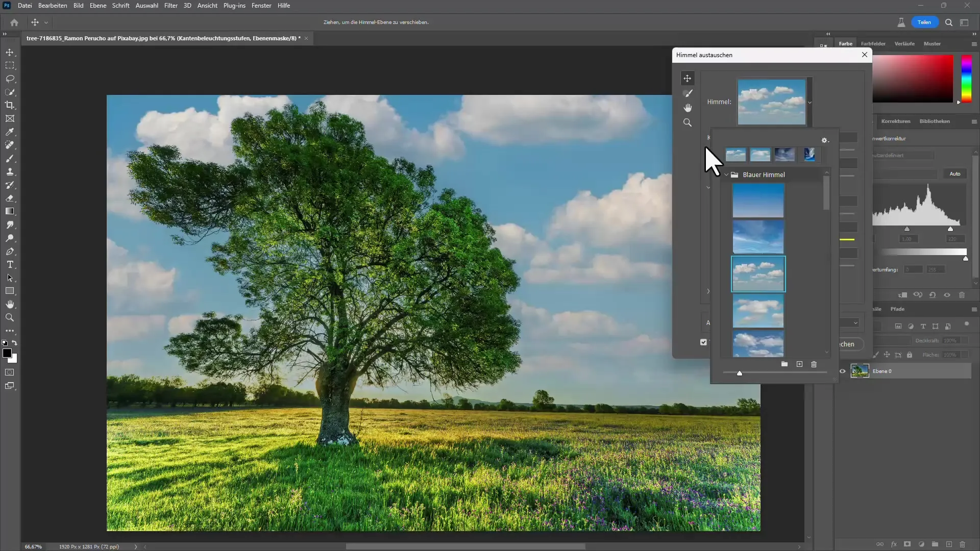Click create new folder icon in sky panel
Image resolution: width=980 pixels, height=551 pixels.
pos(784,364)
